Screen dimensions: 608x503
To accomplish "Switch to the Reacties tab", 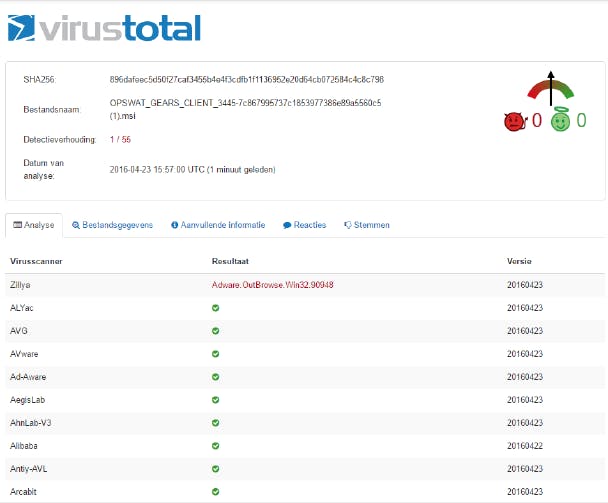I will (x=305, y=225).
